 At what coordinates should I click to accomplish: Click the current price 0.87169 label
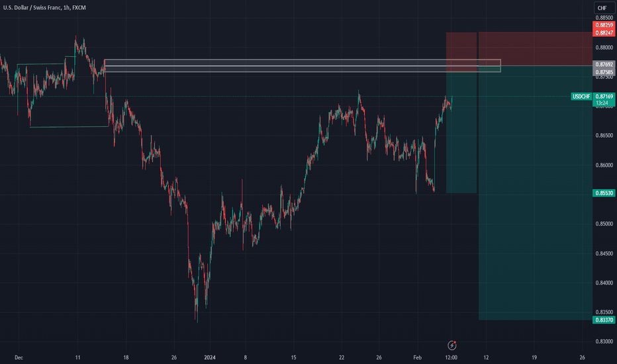click(604, 96)
